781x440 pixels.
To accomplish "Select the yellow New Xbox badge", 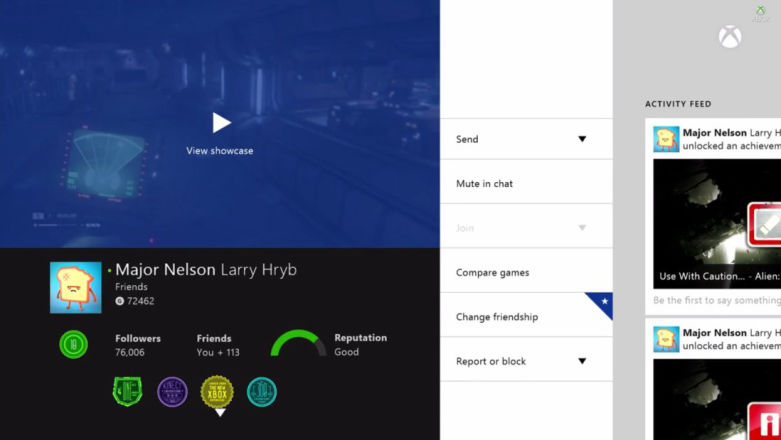I will point(217,392).
